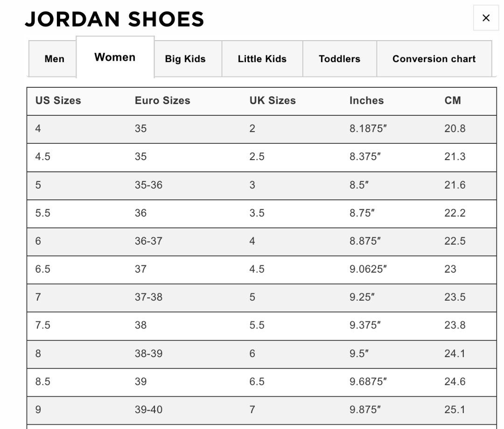Viewport: 504px width, 429px height.
Task: Select the US size 7.5 cell
Action: point(42,325)
